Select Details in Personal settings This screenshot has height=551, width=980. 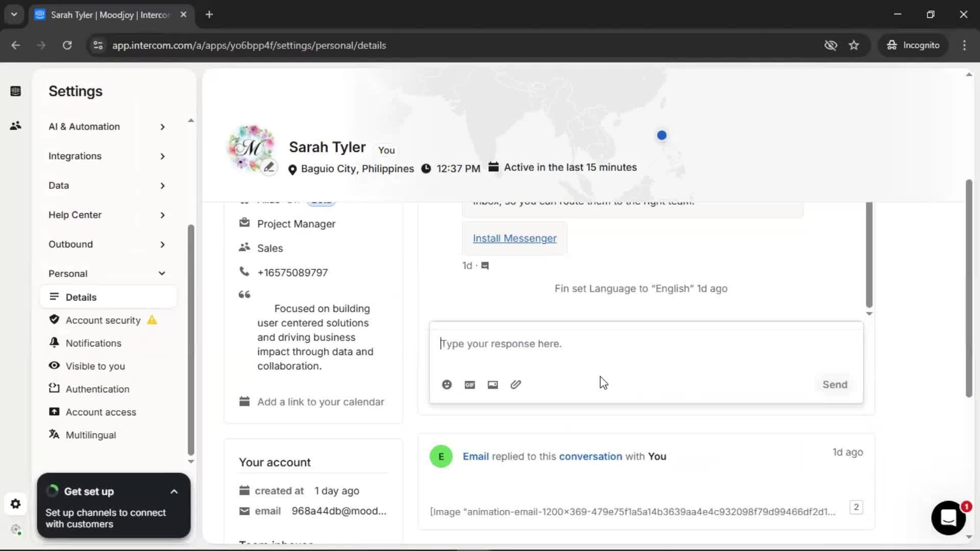pyautogui.click(x=108, y=297)
